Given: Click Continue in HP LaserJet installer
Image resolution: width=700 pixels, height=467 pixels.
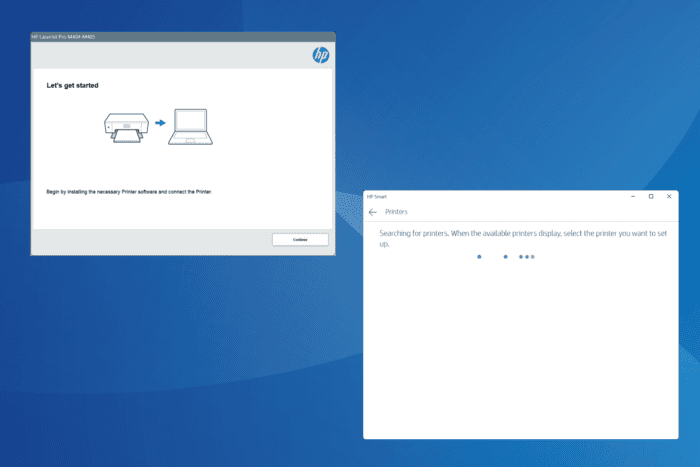Looking at the screenshot, I should 300,240.
